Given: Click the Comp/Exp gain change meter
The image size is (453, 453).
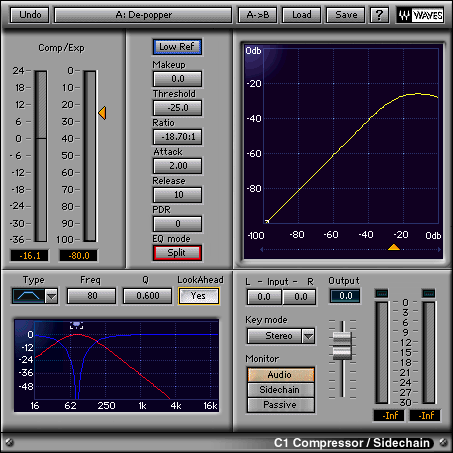Looking at the screenshot, I should pyautogui.click(x=41, y=156).
